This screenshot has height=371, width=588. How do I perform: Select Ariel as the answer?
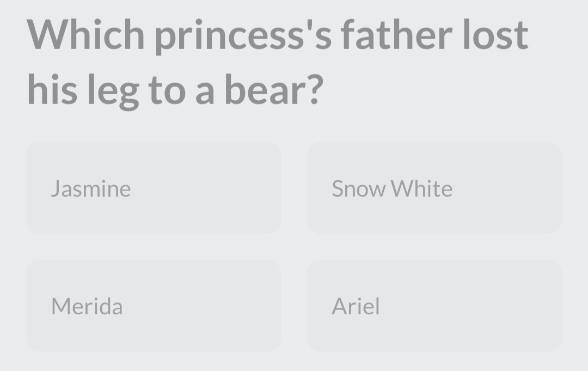pyautogui.click(x=434, y=305)
